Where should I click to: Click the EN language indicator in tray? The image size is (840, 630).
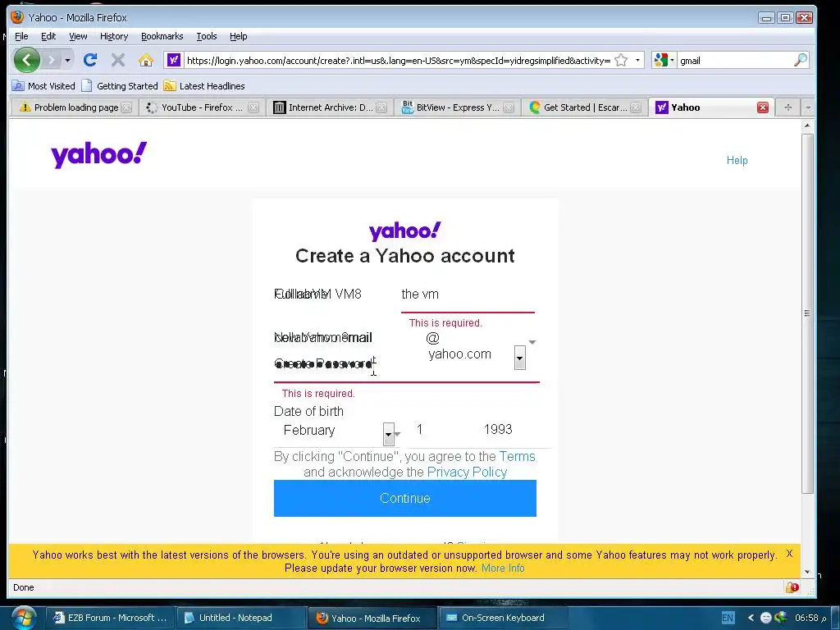pyautogui.click(x=728, y=618)
